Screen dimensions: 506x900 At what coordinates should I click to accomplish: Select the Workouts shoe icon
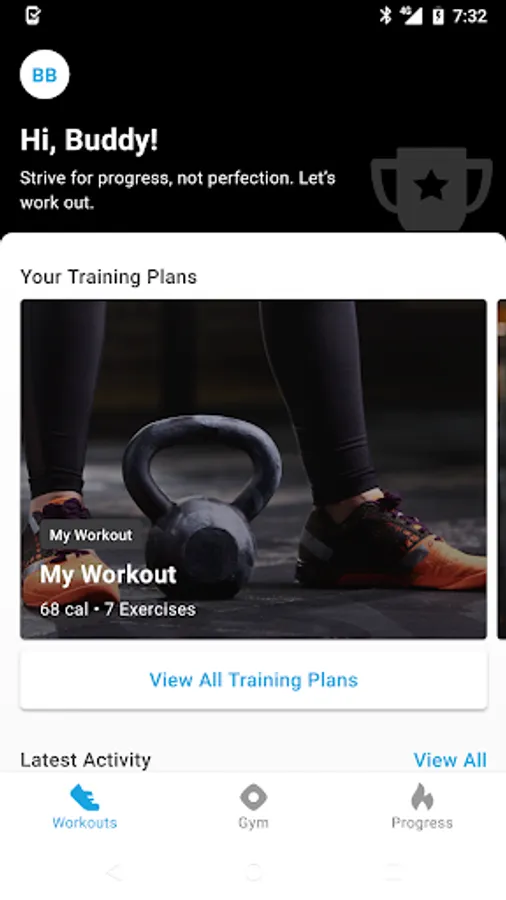pyautogui.click(x=85, y=798)
